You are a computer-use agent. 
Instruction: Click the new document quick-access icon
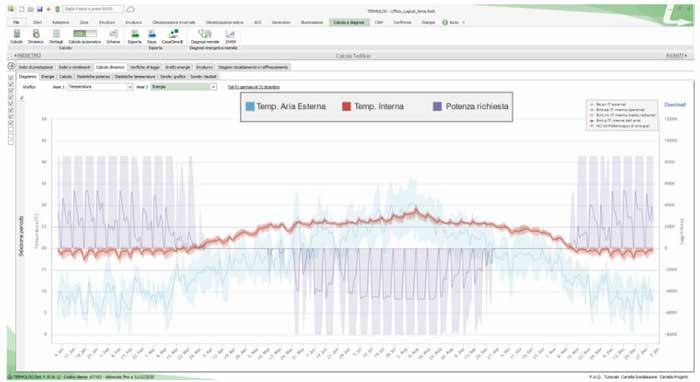[21, 9]
